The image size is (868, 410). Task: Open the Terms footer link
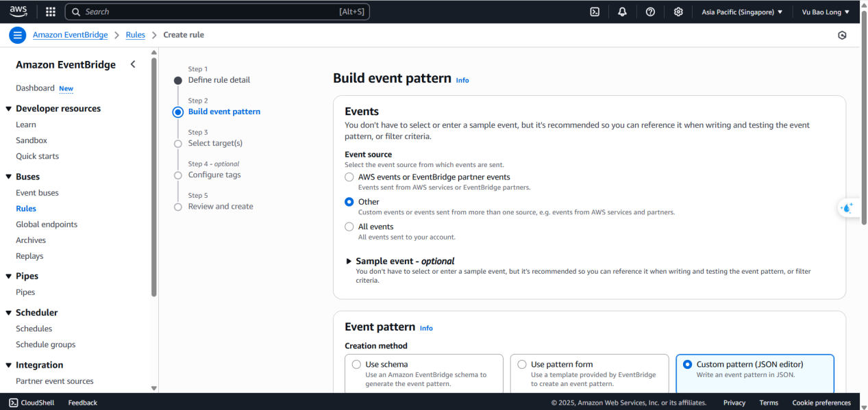click(x=769, y=402)
